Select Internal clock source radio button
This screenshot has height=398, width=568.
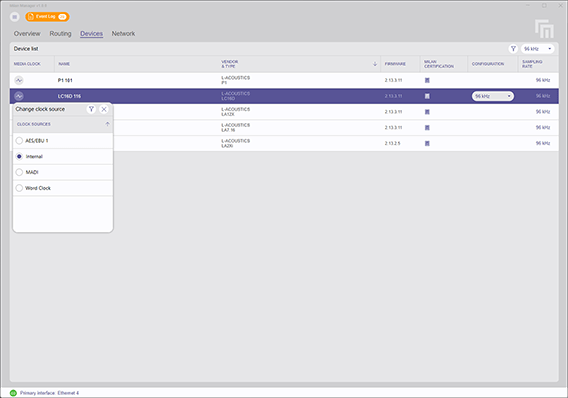[19, 156]
